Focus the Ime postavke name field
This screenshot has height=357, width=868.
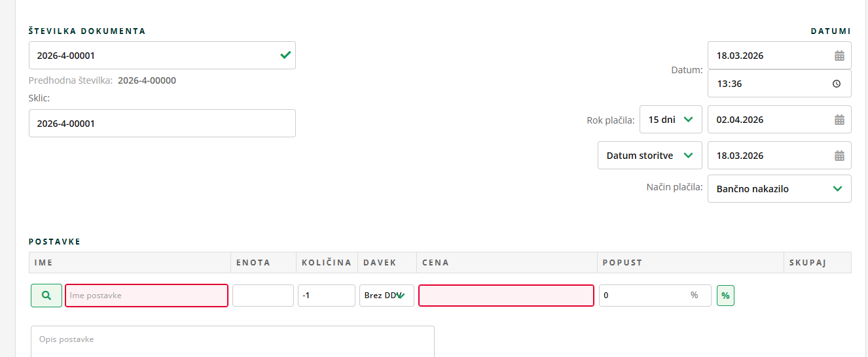point(147,296)
